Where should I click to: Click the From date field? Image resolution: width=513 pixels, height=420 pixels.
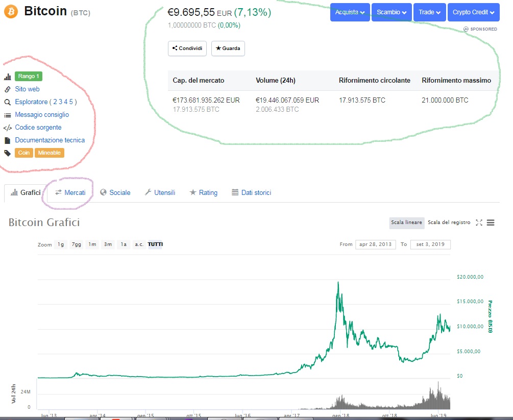[375, 244]
